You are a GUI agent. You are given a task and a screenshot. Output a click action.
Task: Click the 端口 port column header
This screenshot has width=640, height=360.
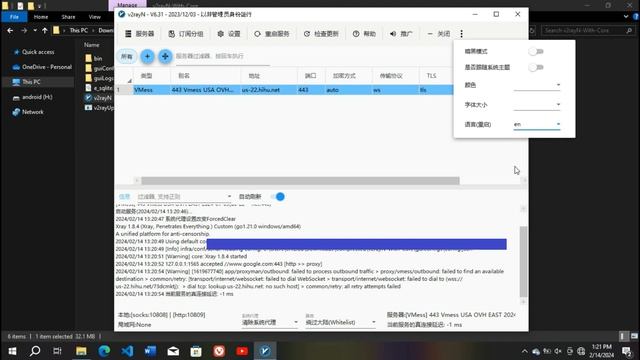[311, 76]
